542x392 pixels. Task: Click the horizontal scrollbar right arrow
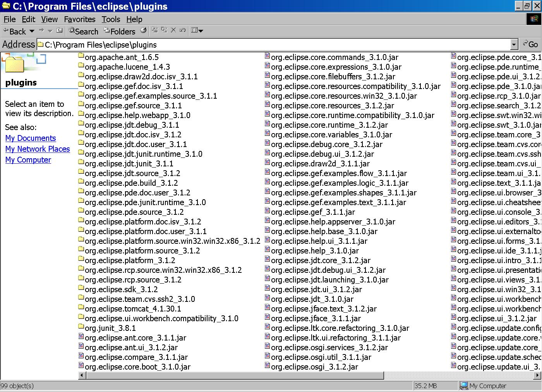(537, 375)
